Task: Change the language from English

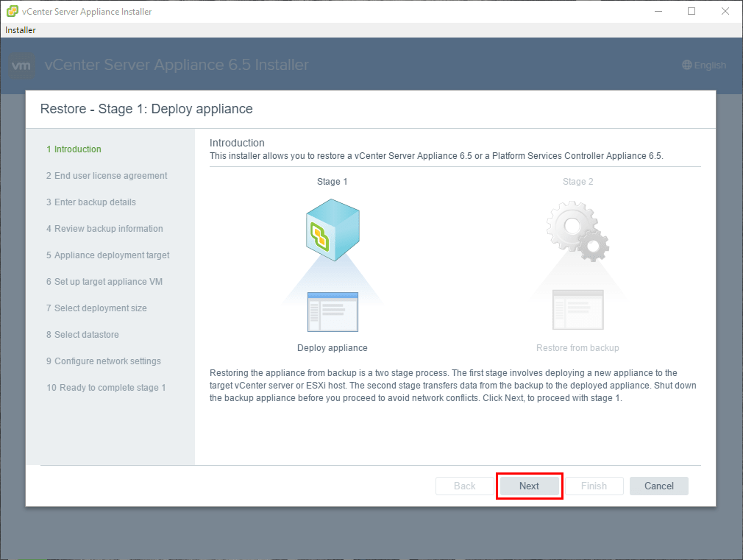Action: [704, 65]
